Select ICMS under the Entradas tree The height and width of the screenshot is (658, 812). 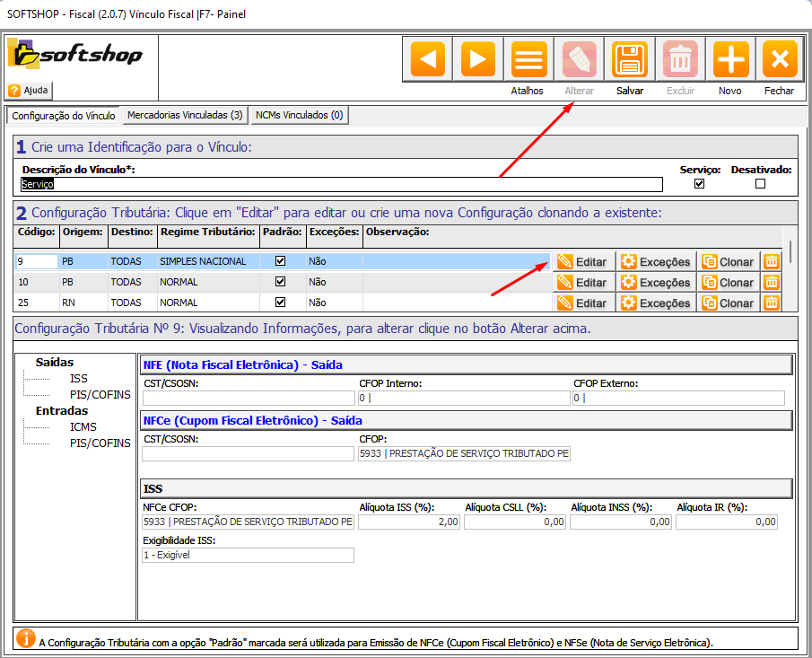[83, 427]
